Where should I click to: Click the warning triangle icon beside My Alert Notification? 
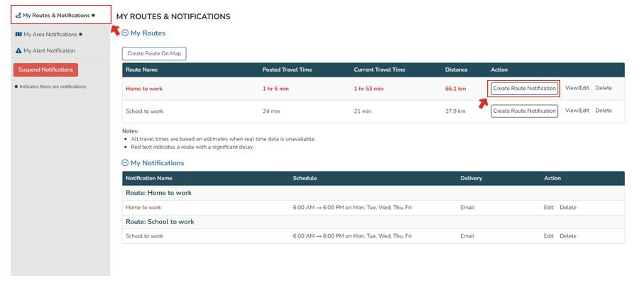(x=18, y=51)
